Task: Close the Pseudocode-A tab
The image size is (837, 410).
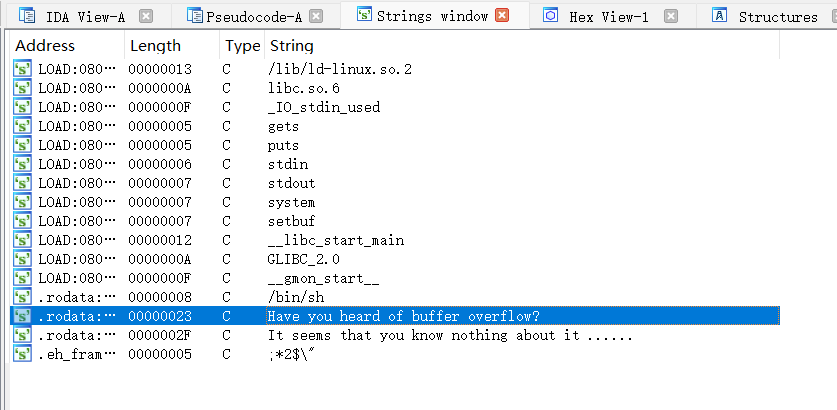Action: tap(316, 17)
